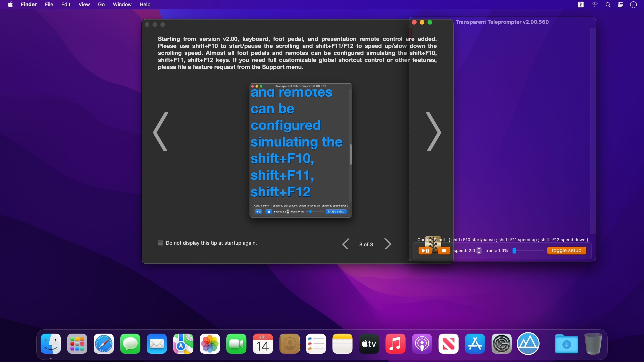Open the Edit menu
Image resolution: width=644 pixels, height=362 pixels.
coord(66,4)
